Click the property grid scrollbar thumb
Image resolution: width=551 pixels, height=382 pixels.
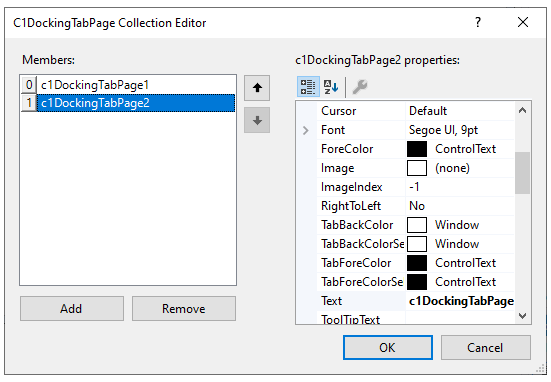click(523, 173)
